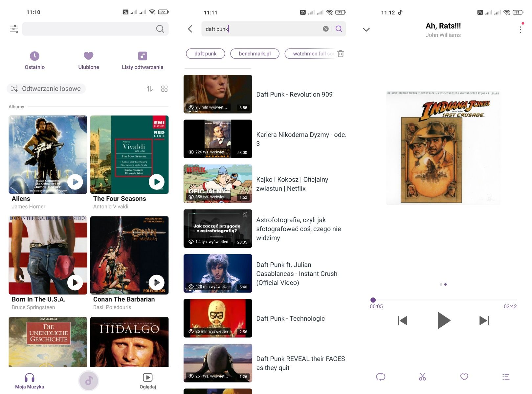Add the track to favorites with the heart
Image resolution: width=532 pixels, height=394 pixels.
tap(464, 377)
